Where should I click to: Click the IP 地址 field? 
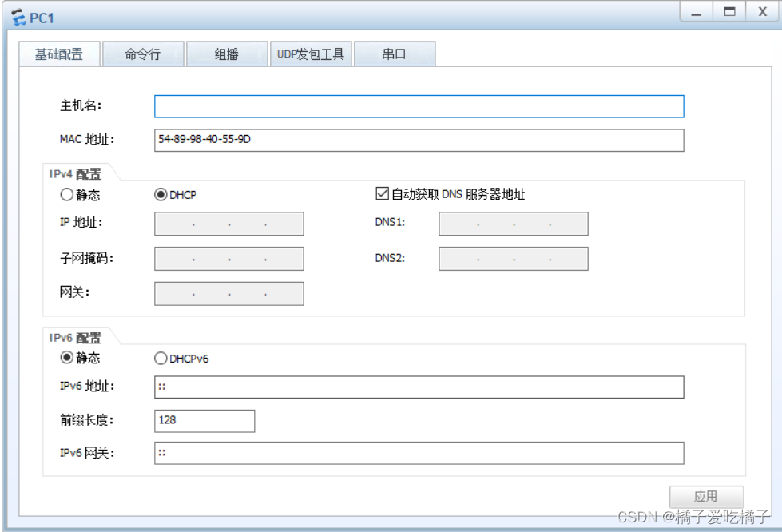(x=228, y=224)
